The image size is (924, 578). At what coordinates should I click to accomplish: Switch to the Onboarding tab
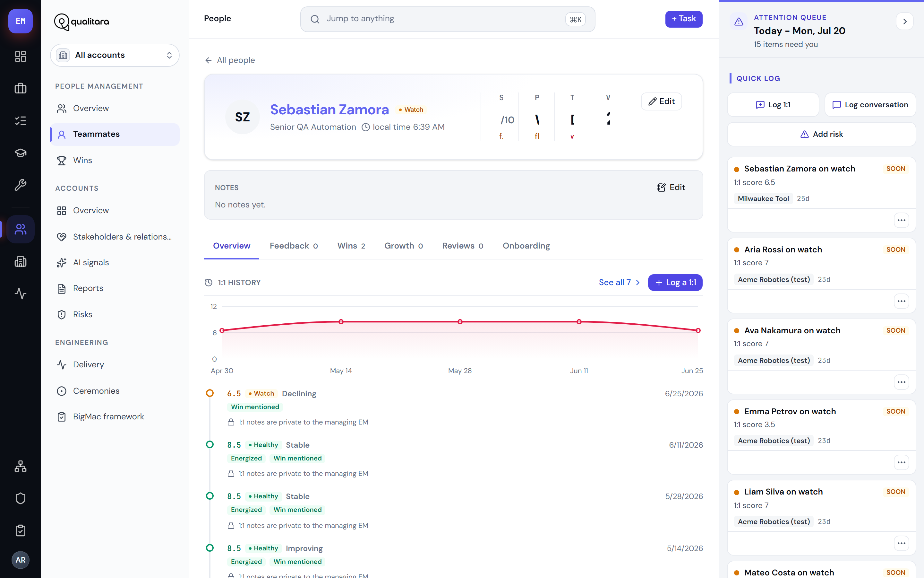coord(526,246)
